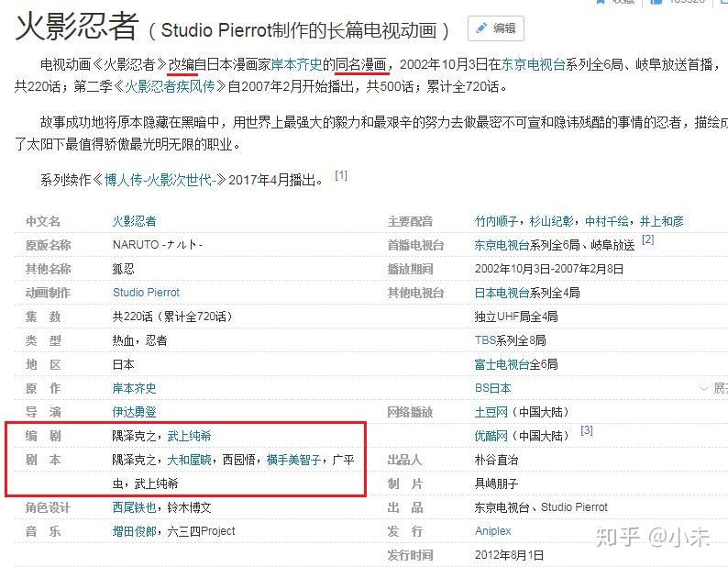Open 伊达勇登 director link
The image size is (728, 567).
pos(134,412)
